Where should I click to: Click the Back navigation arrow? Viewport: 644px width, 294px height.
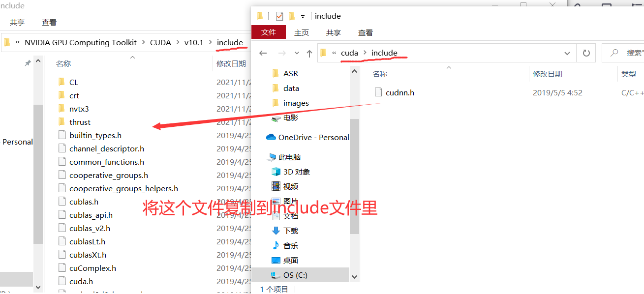click(x=263, y=53)
